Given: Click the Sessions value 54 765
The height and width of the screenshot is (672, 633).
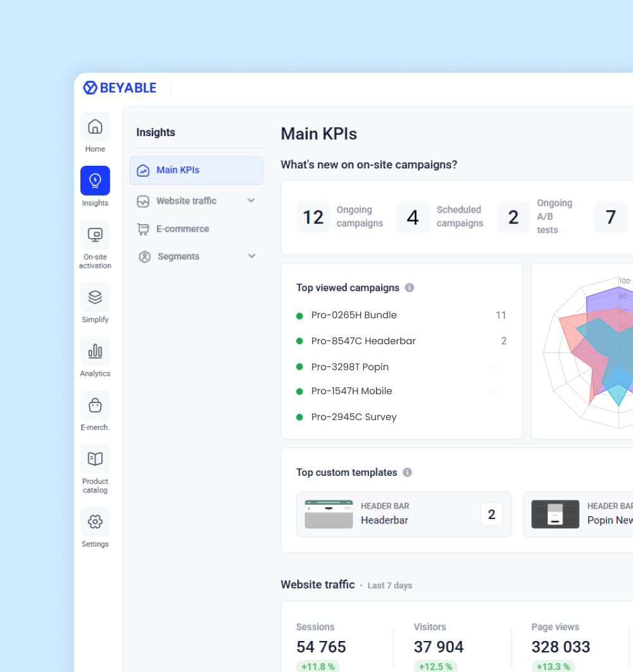Looking at the screenshot, I should pos(321,647).
